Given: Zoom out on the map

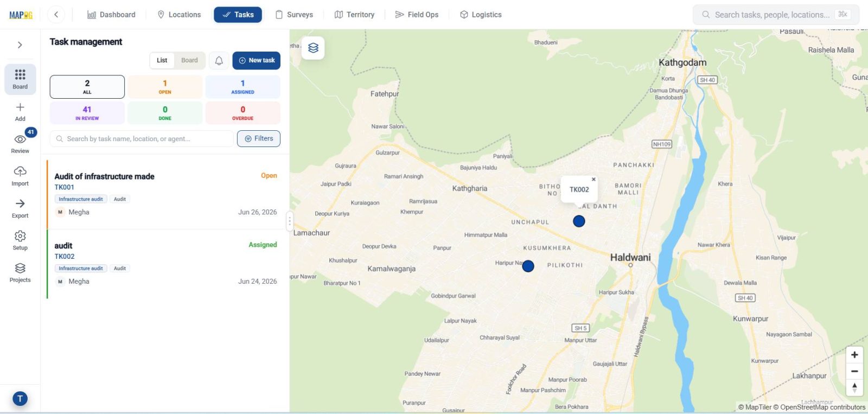Looking at the screenshot, I should [854, 371].
